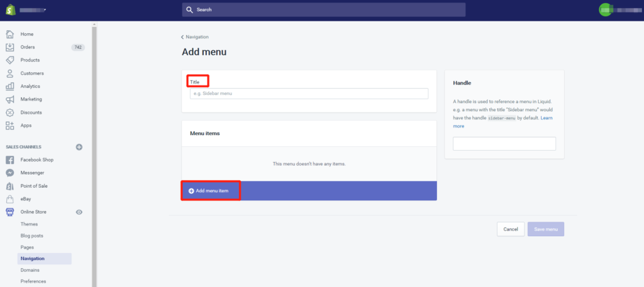Click the Analytics bar chart icon

pos(10,86)
